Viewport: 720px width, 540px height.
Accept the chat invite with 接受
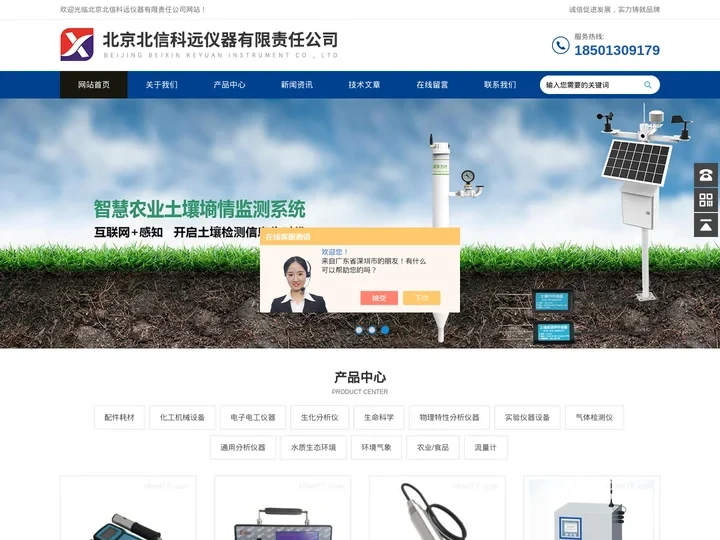point(379,298)
